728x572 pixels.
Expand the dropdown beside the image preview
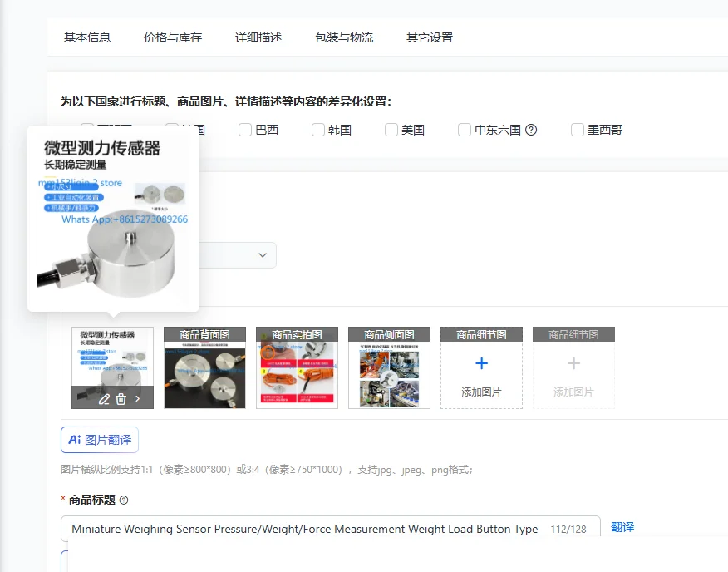point(263,255)
